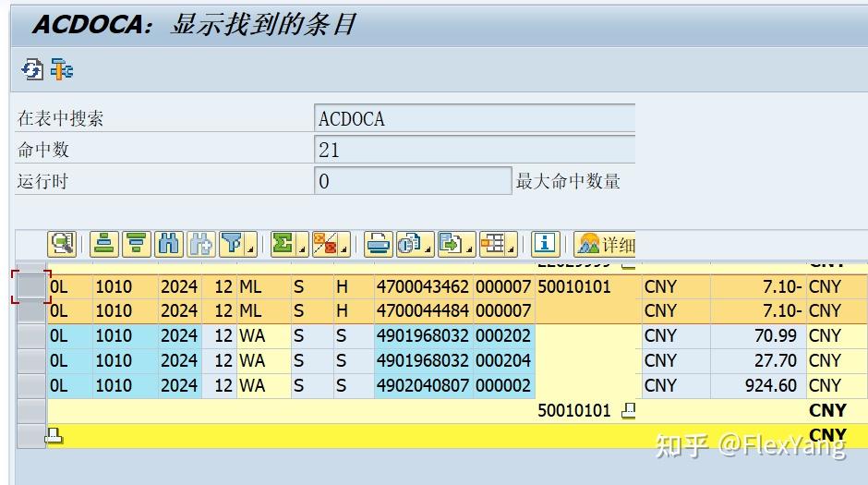
Task: Sort the column in ascending order
Action: point(104,244)
